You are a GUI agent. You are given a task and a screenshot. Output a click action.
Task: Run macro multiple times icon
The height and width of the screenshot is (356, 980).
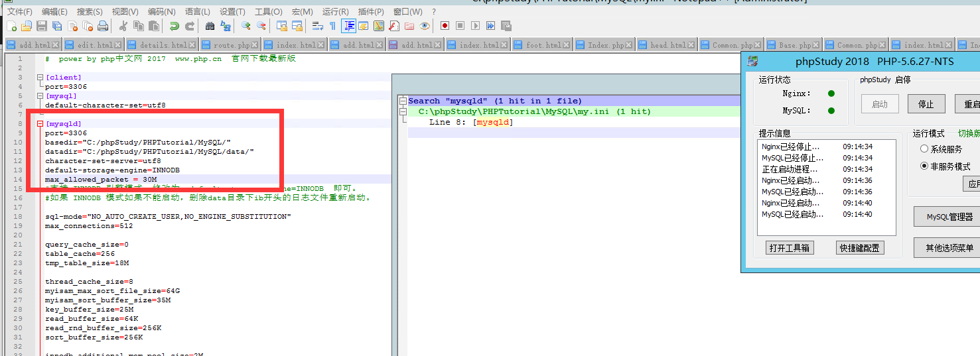point(490,26)
